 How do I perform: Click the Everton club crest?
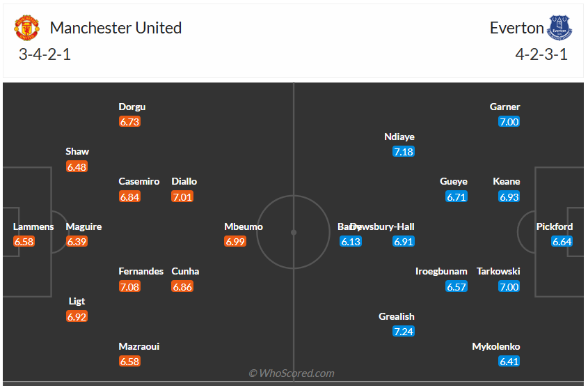pos(559,28)
